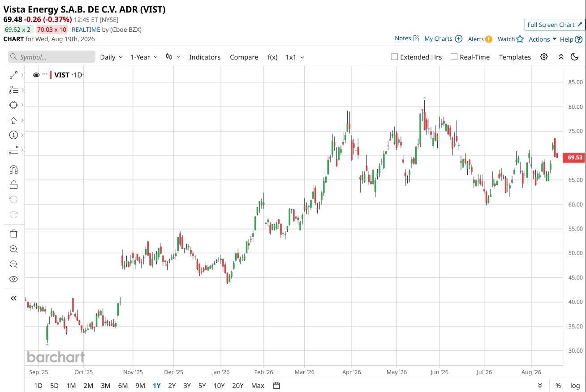Open chart settings gear

pos(544,57)
